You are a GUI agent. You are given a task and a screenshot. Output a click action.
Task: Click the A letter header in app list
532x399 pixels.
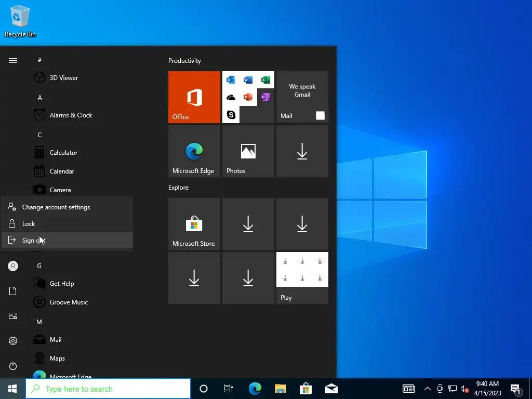pyautogui.click(x=39, y=97)
